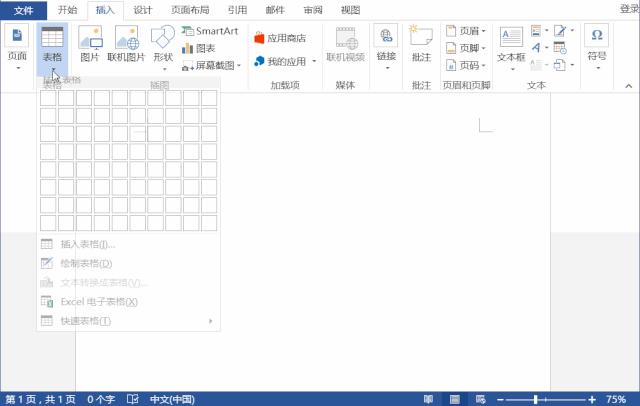This screenshot has height=406, width=640.
Task: Open the 文件 File tab
Action: [24, 10]
